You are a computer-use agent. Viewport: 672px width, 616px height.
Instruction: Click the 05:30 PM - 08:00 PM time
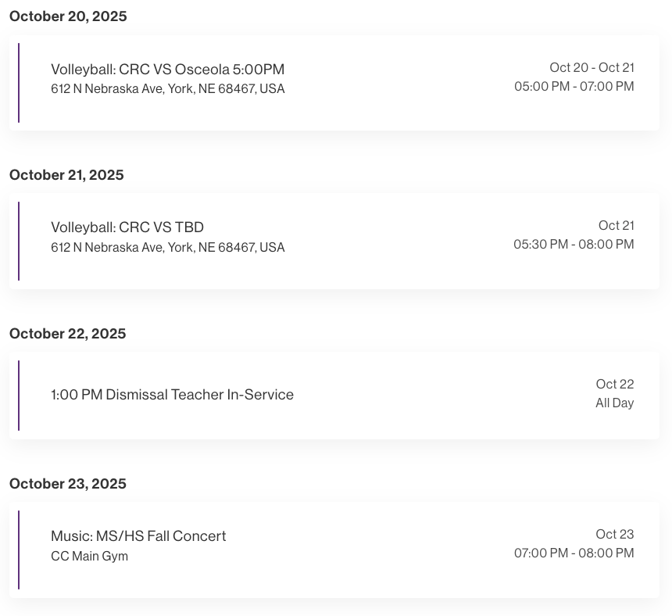pos(574,245)
